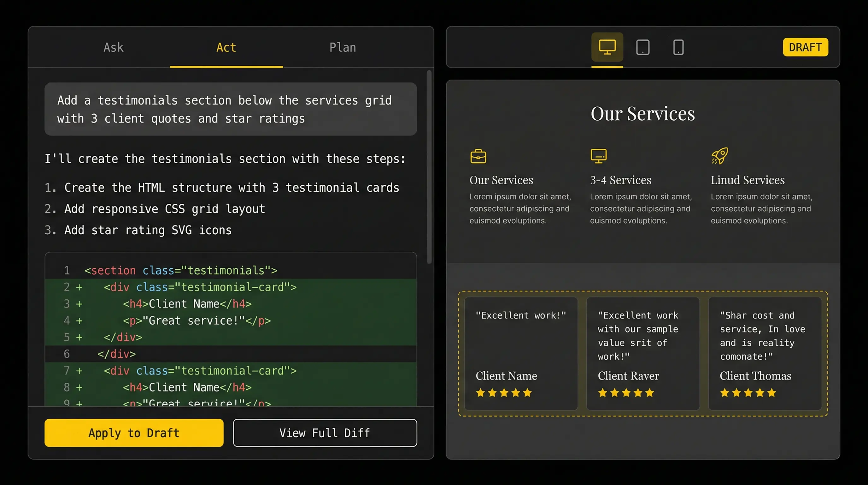Image resolution: width=868 pixels, height=485 pixels.
Task: Click the star rating under Client Raver
Action: pyautogui.click(x=626, y=392)
